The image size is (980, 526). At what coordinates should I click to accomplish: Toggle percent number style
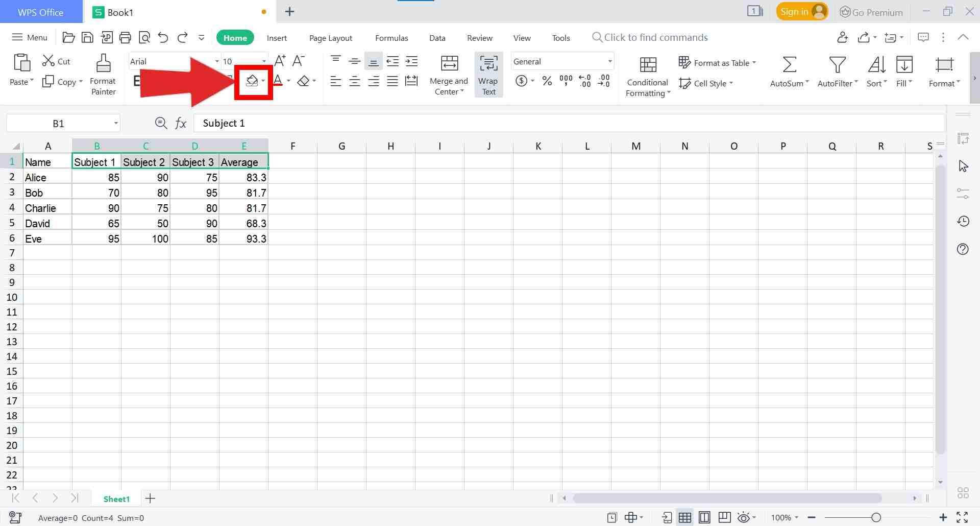click(x=547, y=81)
